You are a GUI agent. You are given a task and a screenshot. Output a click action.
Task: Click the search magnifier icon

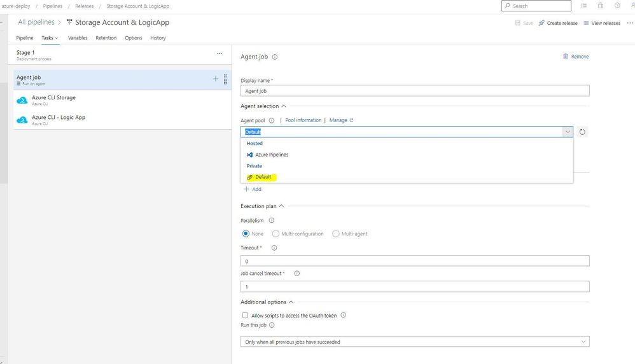coord(508,6)
